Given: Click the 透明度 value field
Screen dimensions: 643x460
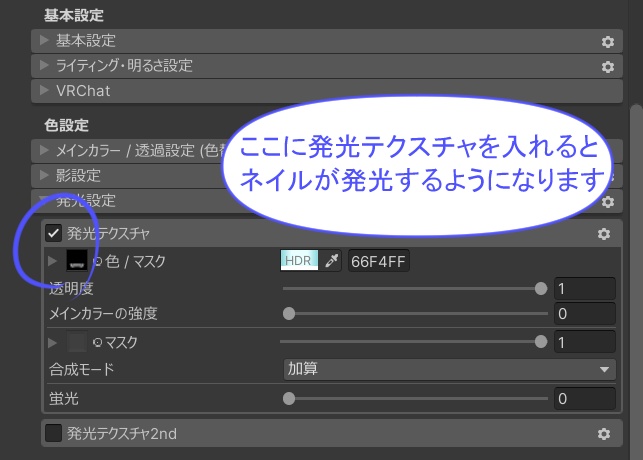Looking at the screenshot, I should (x=584, y=289).
